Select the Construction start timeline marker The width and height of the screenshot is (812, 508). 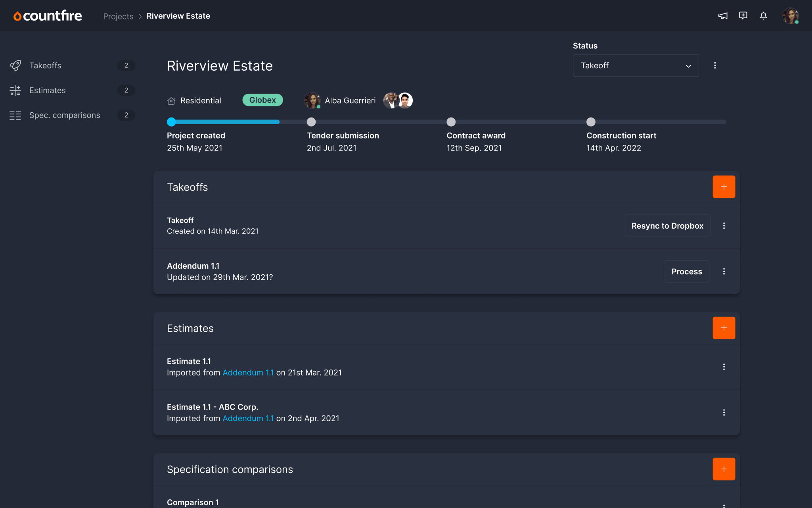[591, 122]
